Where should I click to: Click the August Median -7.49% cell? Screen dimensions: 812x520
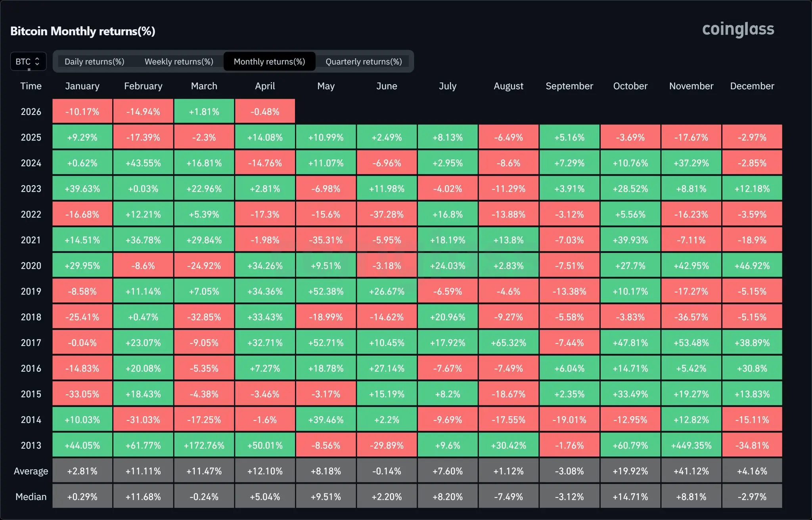tap(508, 497)
